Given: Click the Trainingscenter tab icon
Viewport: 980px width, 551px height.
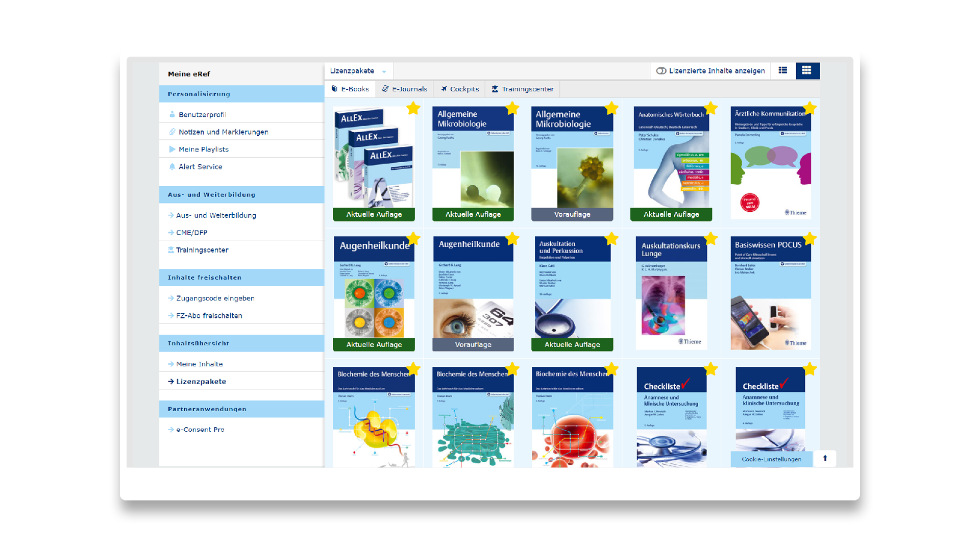Looking at the screenshot, I should (x=495, y=89).
